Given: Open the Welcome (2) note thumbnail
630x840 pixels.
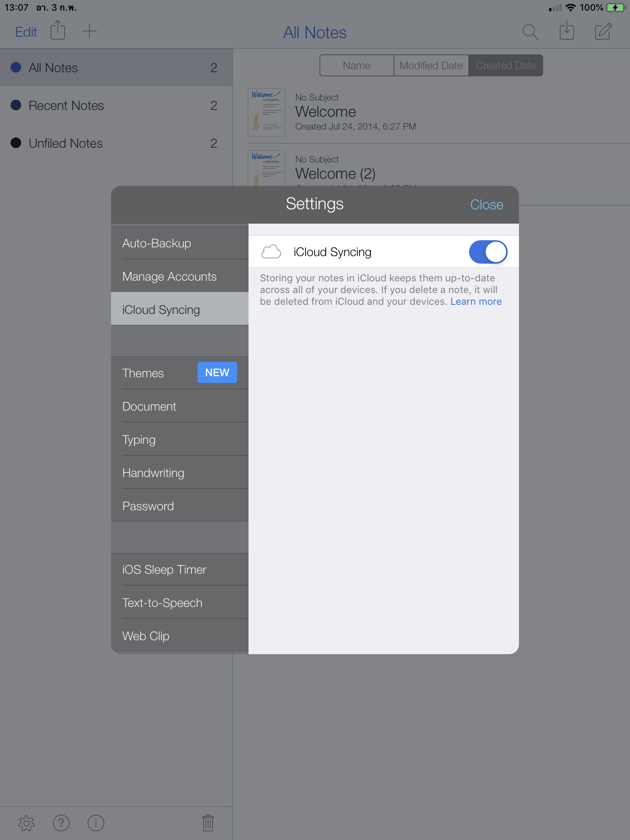Looking at the screenshot, I should point(266,168).
